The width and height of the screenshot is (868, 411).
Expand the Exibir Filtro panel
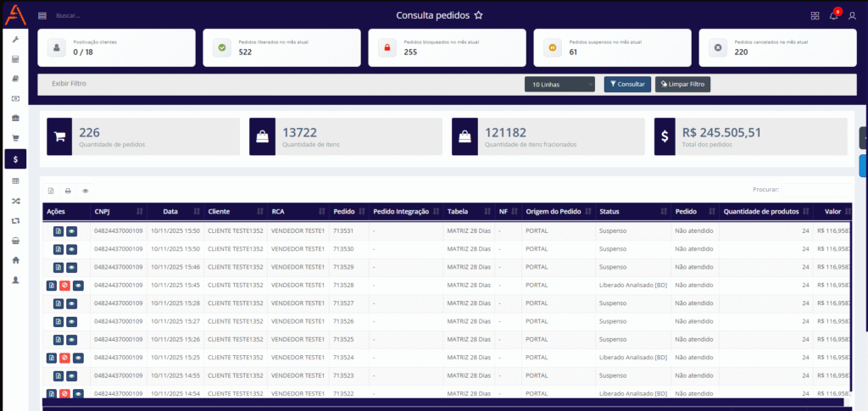click(x=70, y=84)
